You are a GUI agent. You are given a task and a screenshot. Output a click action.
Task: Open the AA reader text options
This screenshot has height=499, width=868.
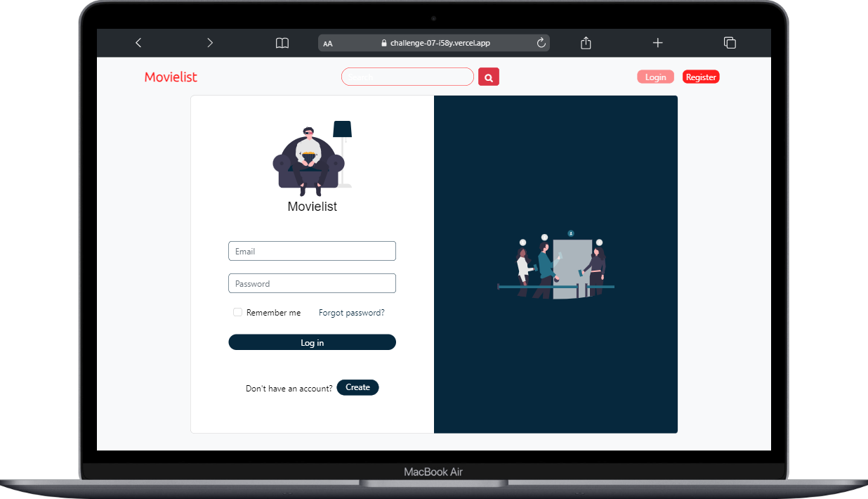click(328, 44)
